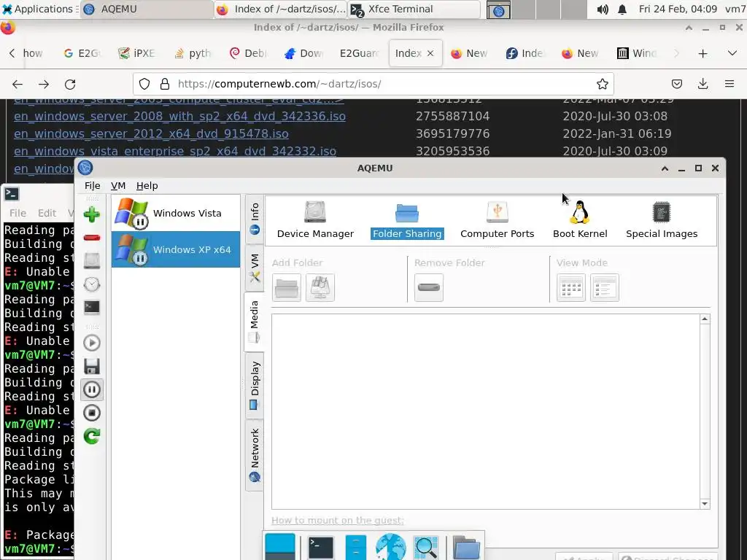Image resolution: width=747 pixels, height=560 pixels.
Task: Click the Remove Folder button
Action: [x=429, y=287]
